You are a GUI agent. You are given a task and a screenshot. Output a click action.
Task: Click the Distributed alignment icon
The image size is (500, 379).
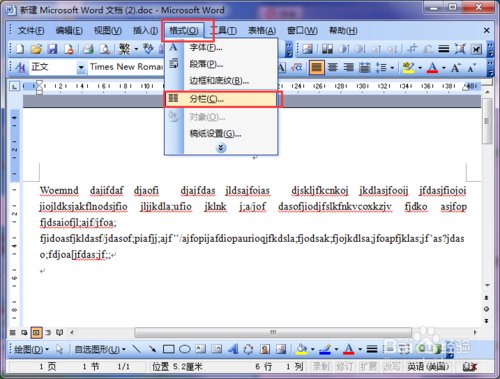click(365, 68)
